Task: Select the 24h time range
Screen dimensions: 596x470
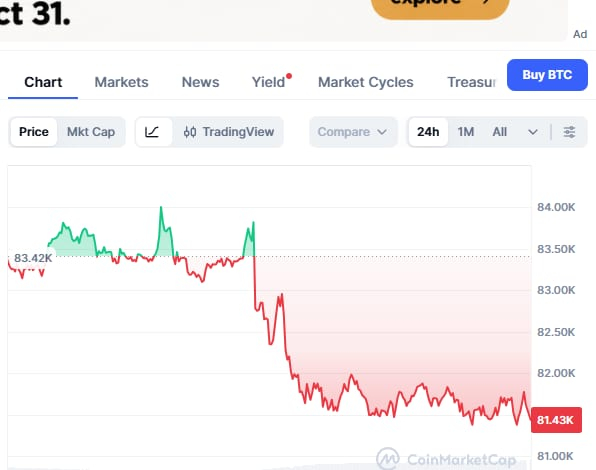Action: click(428, 132)
